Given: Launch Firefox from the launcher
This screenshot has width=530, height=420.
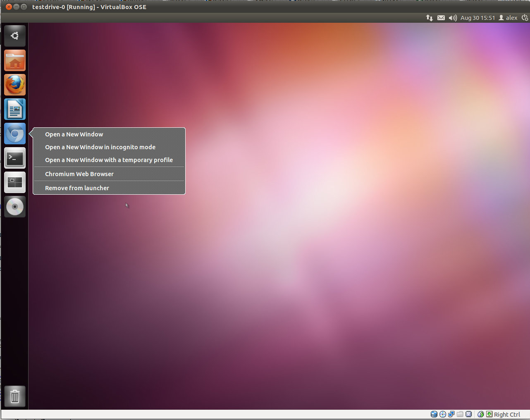Looking at the screenshot, I should click(x=15, y=85).
